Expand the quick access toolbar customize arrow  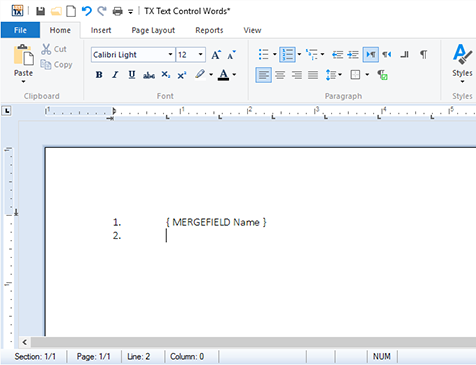[130, 12]
